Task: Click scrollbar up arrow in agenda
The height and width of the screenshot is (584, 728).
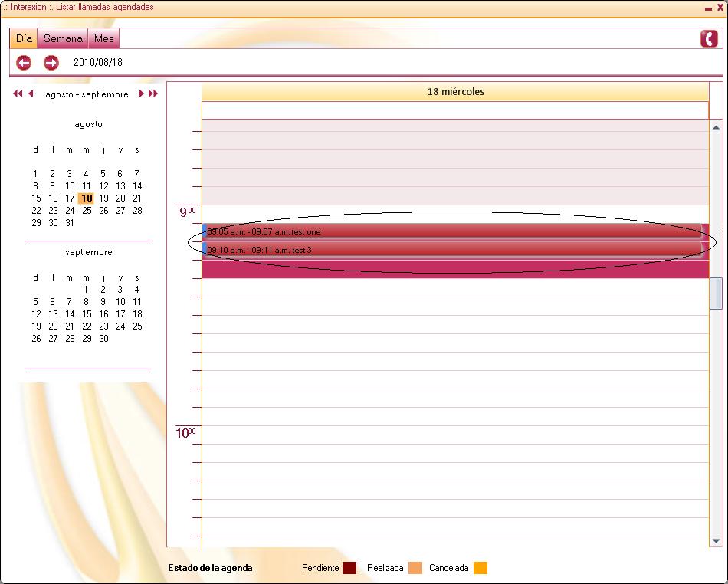Action: (x=716, y=126)
